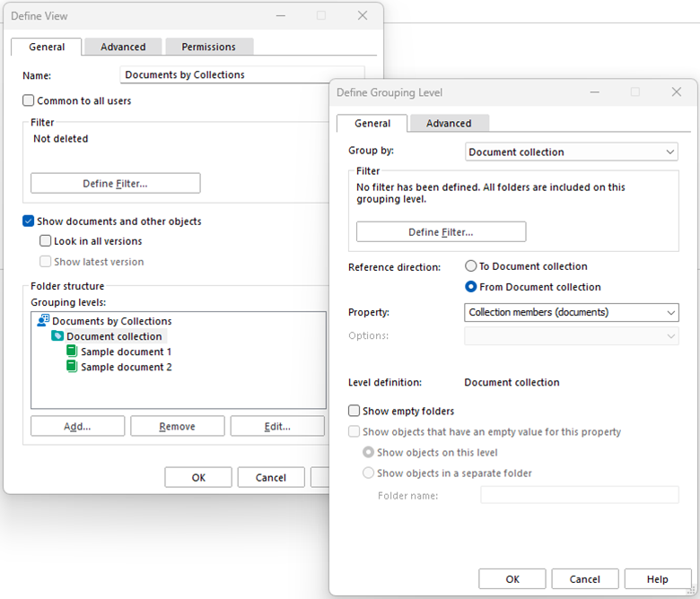
Task: Enable Common to all users checkbox
Action: point(28,100)
